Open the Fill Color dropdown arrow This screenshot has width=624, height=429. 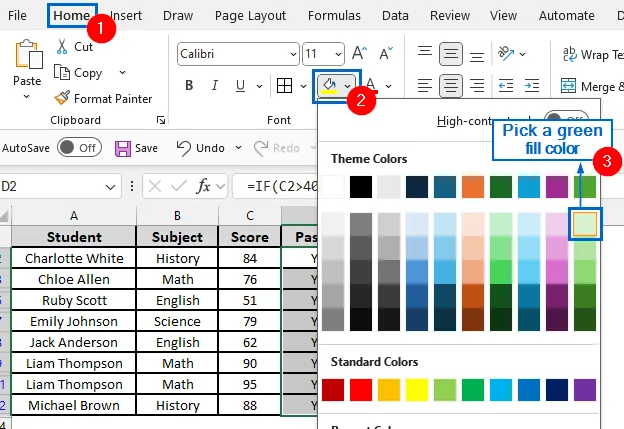[347, 86]
